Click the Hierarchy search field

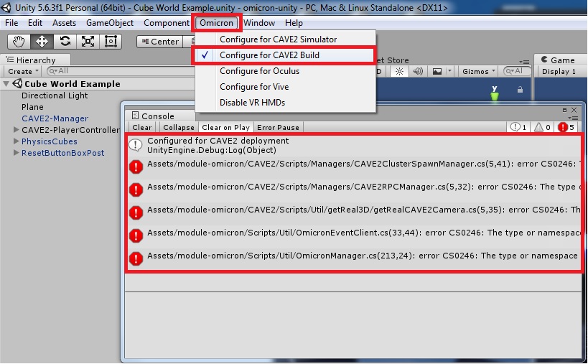pyautogui.click(x=121, y=71)
